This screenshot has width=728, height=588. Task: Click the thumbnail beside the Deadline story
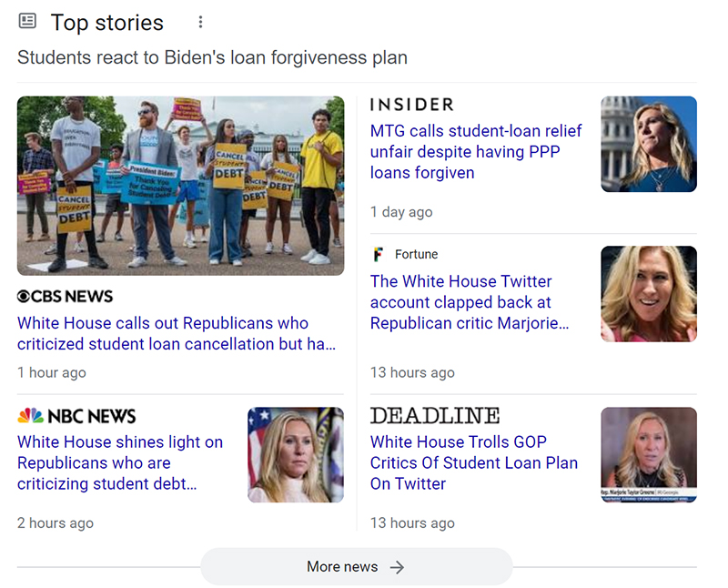point(649,455)
